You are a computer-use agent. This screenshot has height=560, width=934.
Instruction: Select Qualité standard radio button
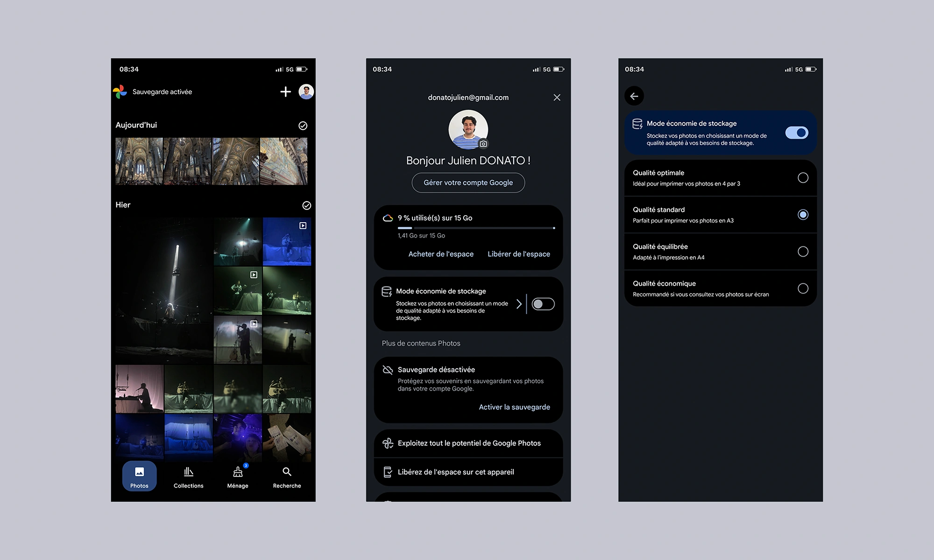tap(803, 215)
